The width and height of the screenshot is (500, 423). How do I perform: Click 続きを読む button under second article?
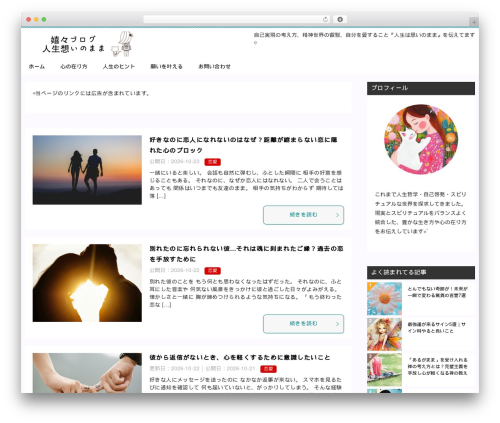pyautogui.click(x=303, y=324)
